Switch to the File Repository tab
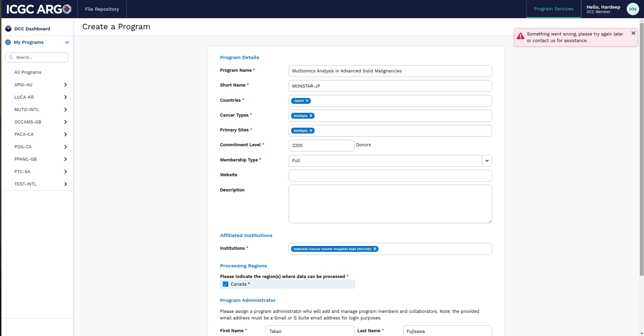 click(x=102, y=9)
